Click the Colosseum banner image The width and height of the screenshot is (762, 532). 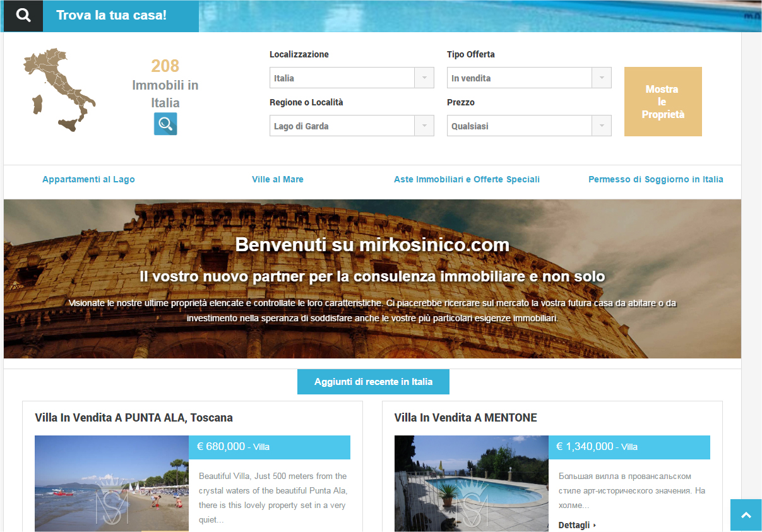pyautogui.click(x=372, y=279)
